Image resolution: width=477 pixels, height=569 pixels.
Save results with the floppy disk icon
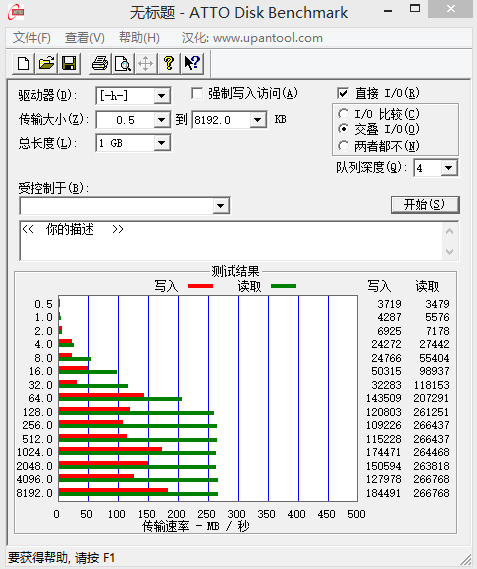(69, 64)
